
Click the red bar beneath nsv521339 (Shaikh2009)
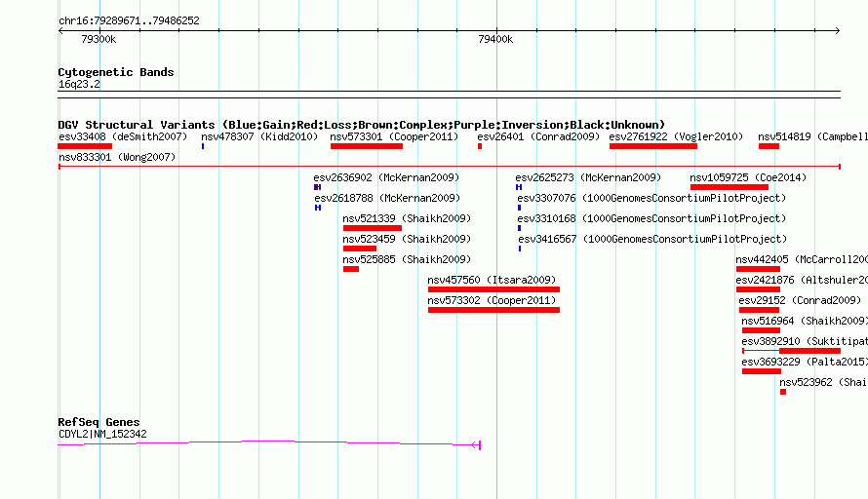(372, 228)
